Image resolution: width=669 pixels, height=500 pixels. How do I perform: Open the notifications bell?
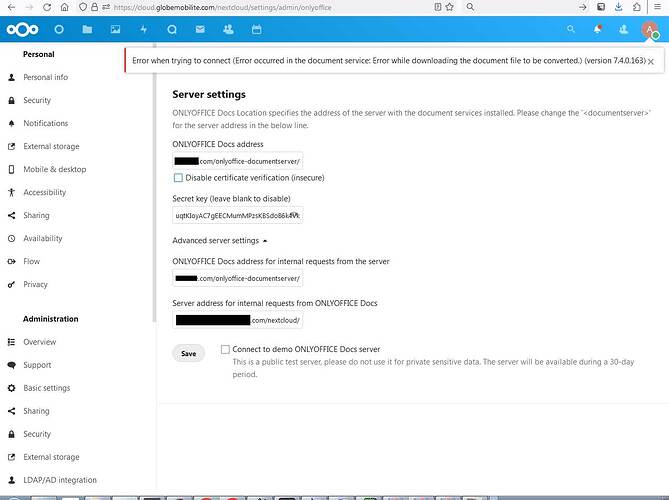click(x=597, y=29)
